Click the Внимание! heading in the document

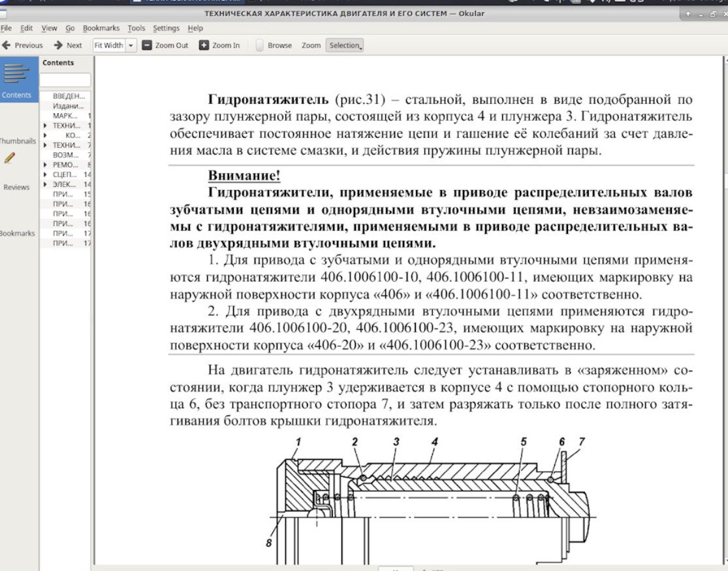[x=244, y=175]
